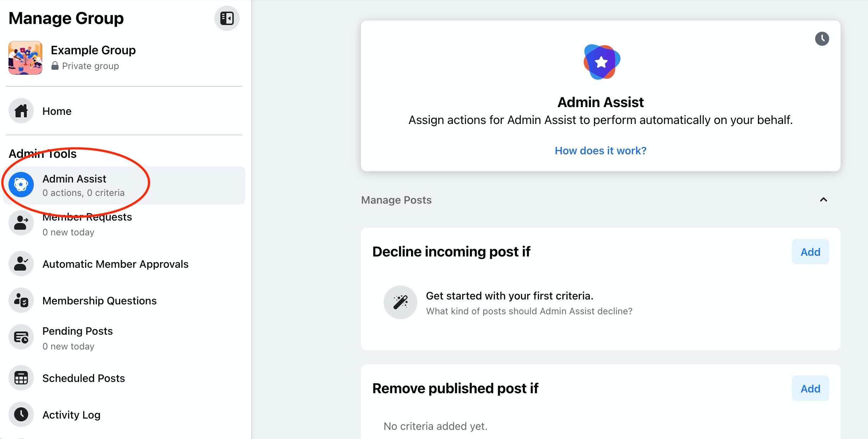Click the How does it work link
Screen dimensions: 868x439
(x=601, y=151)
